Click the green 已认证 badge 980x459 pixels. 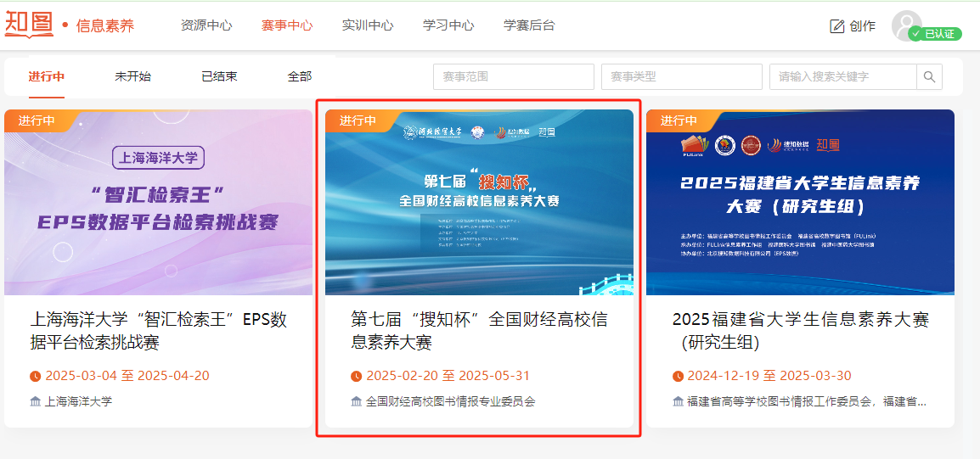click(934, 34)
